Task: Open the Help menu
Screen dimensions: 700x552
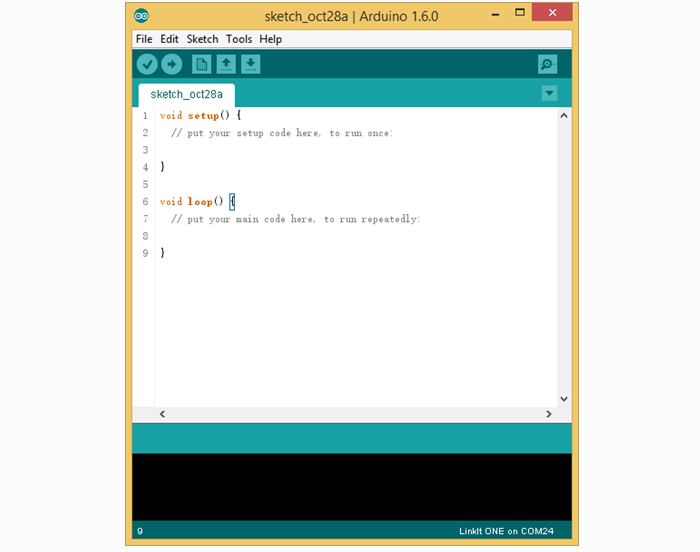Action: click(271, 39)
